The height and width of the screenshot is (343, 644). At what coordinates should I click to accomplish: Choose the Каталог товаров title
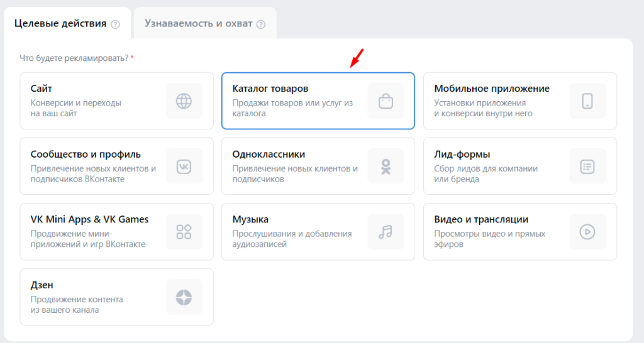[x=270, y=89]
